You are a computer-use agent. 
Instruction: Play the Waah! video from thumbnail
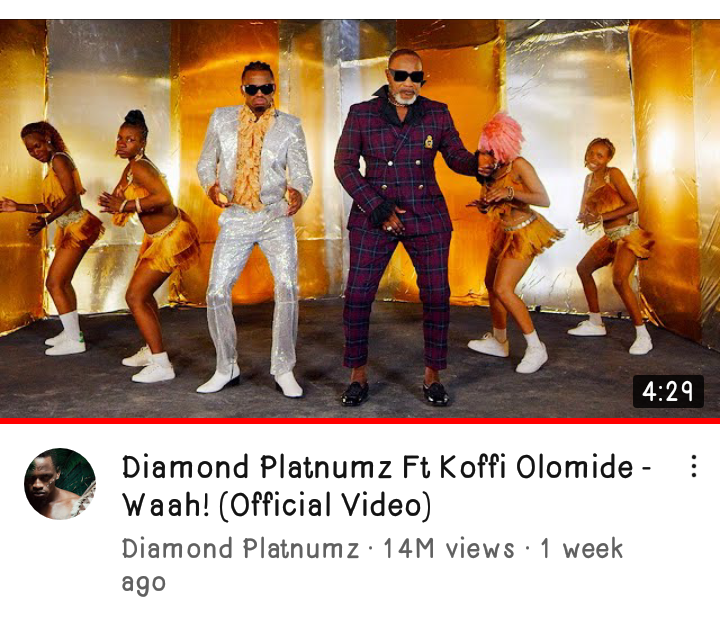pyautogui.click(x=360, y=219)
